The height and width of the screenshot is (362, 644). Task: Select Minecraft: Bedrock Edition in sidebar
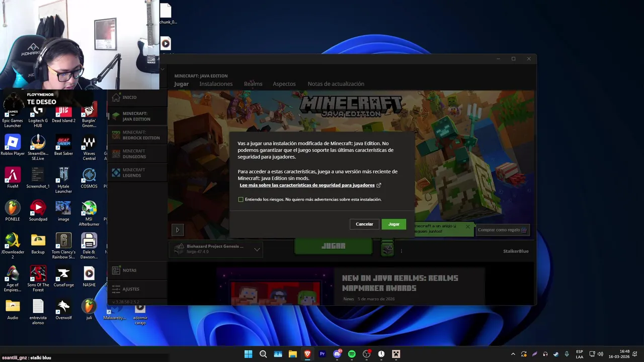coord(137,135)
